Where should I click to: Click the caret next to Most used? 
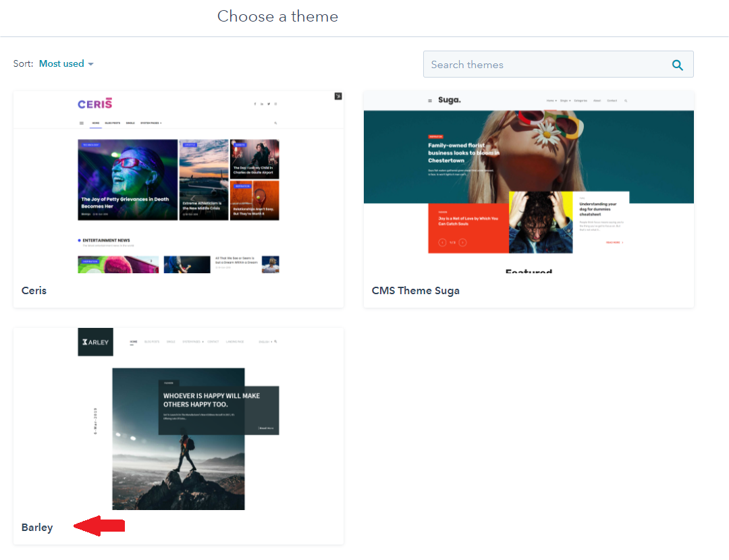point(91,65)
